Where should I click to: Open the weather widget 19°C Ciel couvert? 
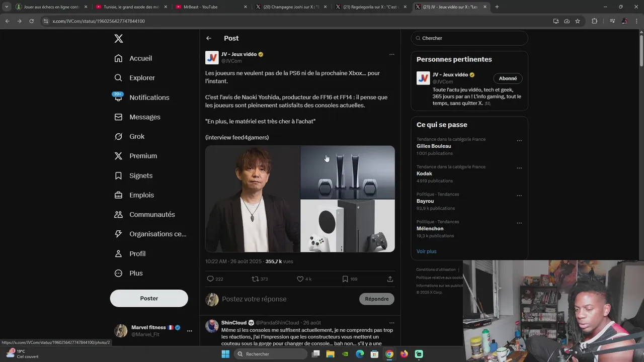(23, 354)
